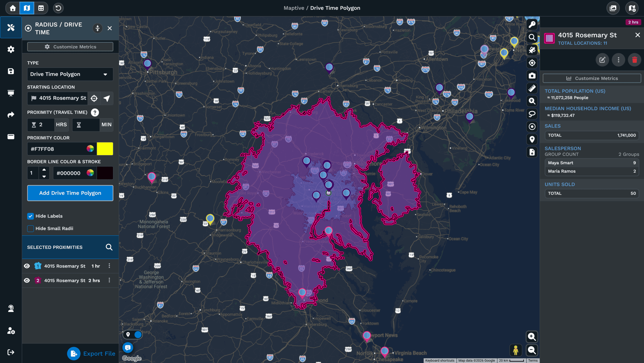Pick starting location with crosshair button
Image resolution: width=644 pixels, height=363 pixels.
pos(94,98)
